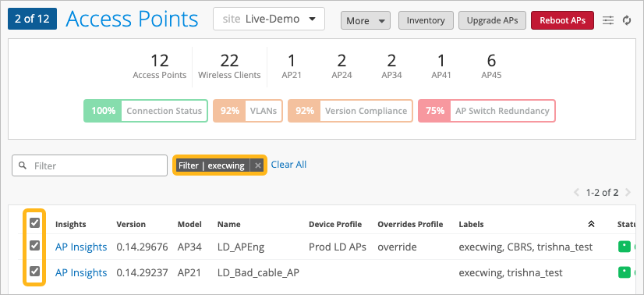This screenshot has height=295, width=644.
Task: Uncheck the LD_Bad_cable_AP row checkbox
Action: tap(35, 271)
